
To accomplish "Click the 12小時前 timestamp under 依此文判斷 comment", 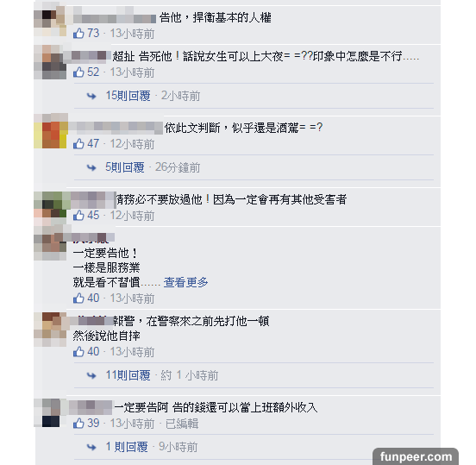I will pyautogui.click(x=132, y=144).
